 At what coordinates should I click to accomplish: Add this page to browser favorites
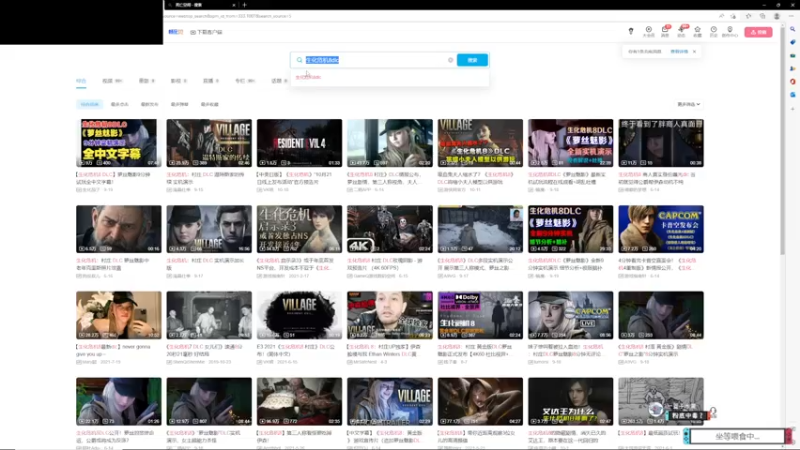click(733, 16)
